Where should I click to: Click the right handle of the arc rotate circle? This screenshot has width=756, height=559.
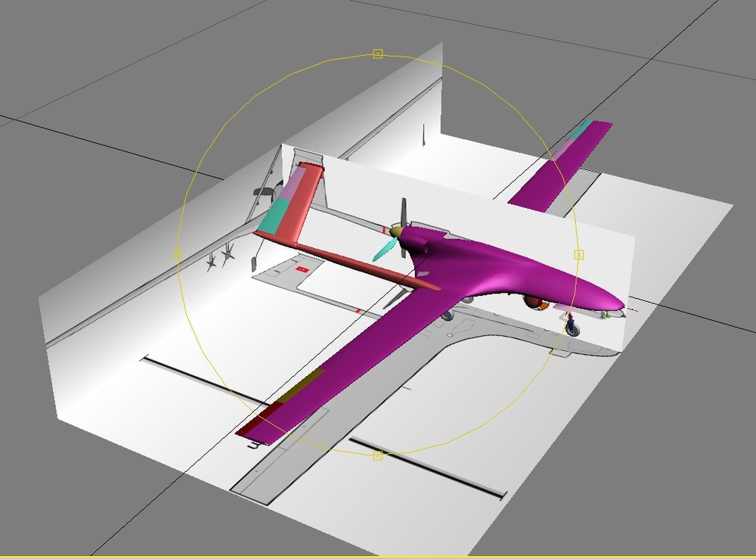pos(579,255)
